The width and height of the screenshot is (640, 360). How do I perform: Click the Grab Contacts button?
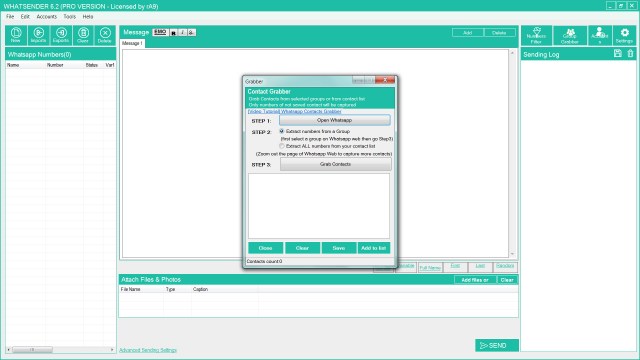point(336,164)
